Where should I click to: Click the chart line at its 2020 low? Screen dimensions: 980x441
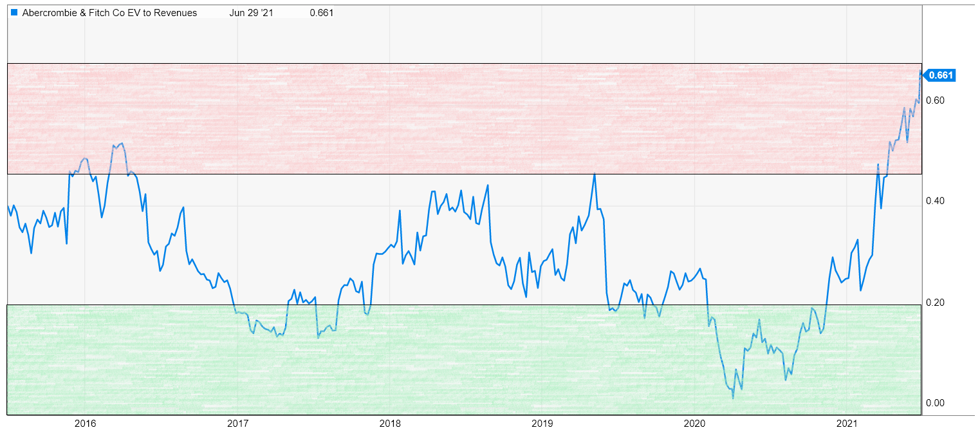tap(734, 397)
